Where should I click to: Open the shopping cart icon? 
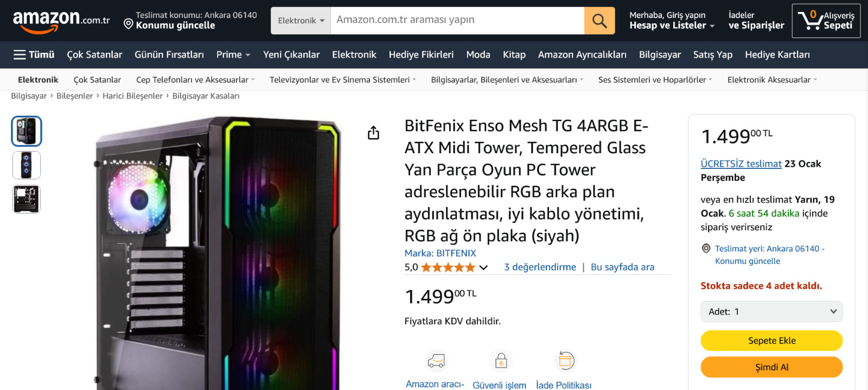pos(826,21)
